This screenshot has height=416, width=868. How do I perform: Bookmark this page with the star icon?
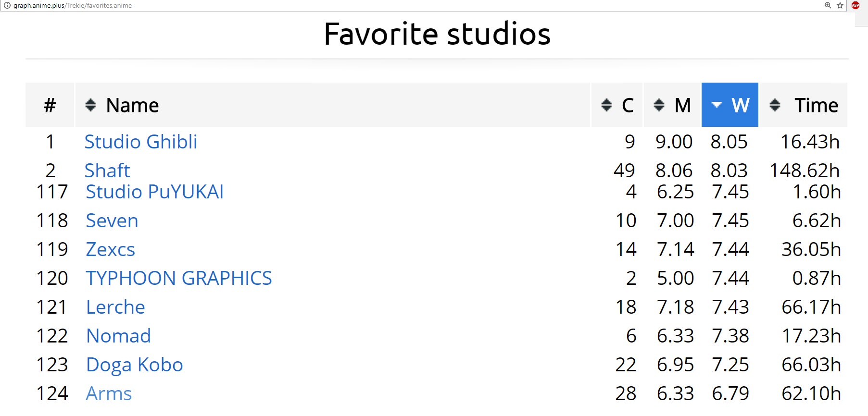(840, 5)
